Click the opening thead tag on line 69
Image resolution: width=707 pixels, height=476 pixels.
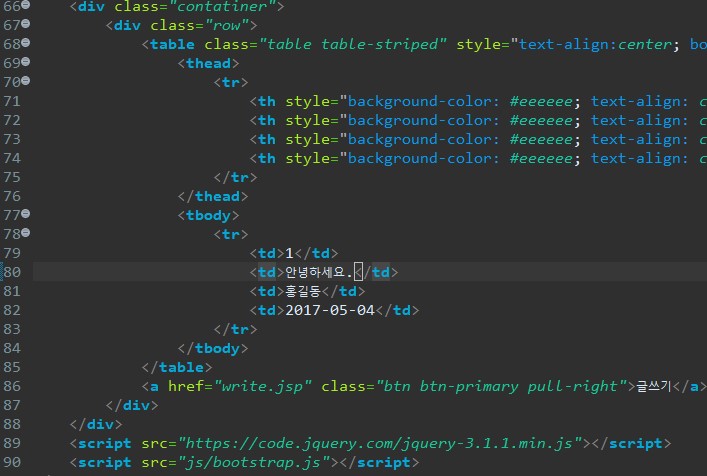(x=208, y=63)
